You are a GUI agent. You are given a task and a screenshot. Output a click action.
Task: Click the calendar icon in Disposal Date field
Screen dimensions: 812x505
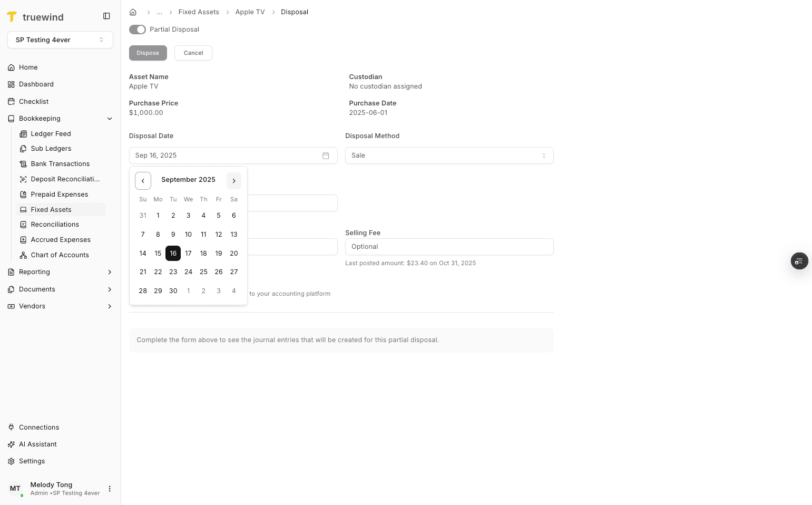pyautogui.click(x=326, y=155)
